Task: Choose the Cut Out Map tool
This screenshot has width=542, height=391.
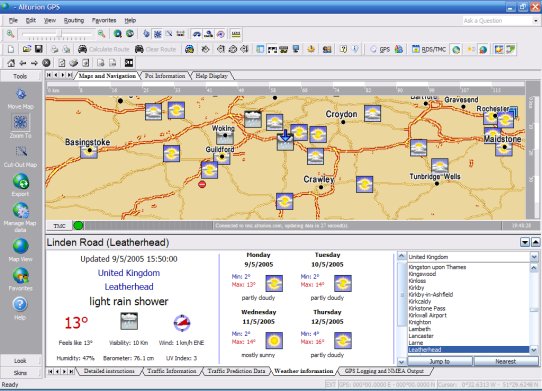Action: point(20,157)
